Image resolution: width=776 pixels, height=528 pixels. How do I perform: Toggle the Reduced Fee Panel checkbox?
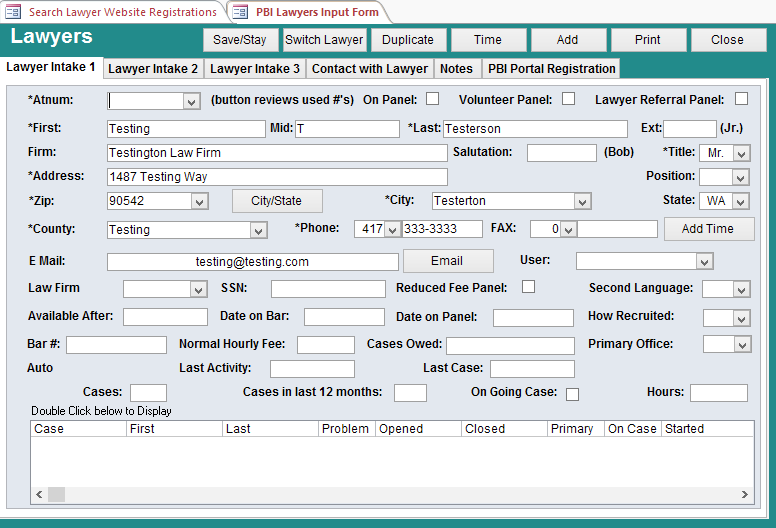[529, 287]
